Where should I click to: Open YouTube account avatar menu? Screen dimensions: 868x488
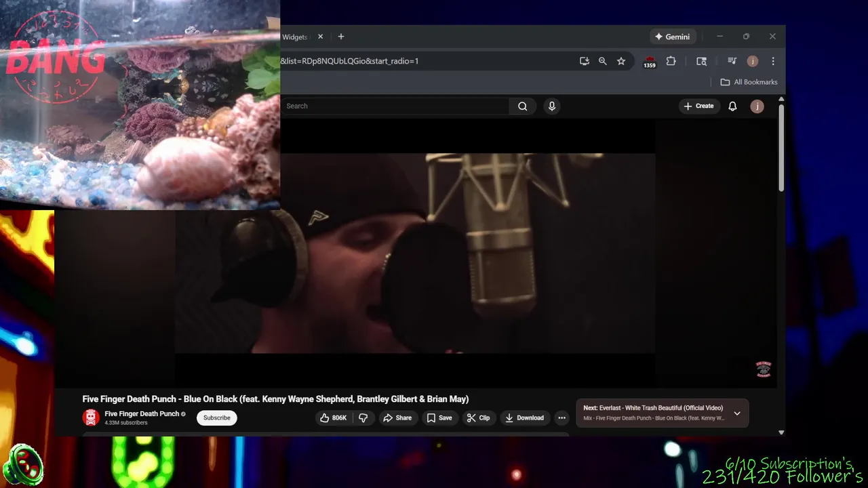[757, 106]
